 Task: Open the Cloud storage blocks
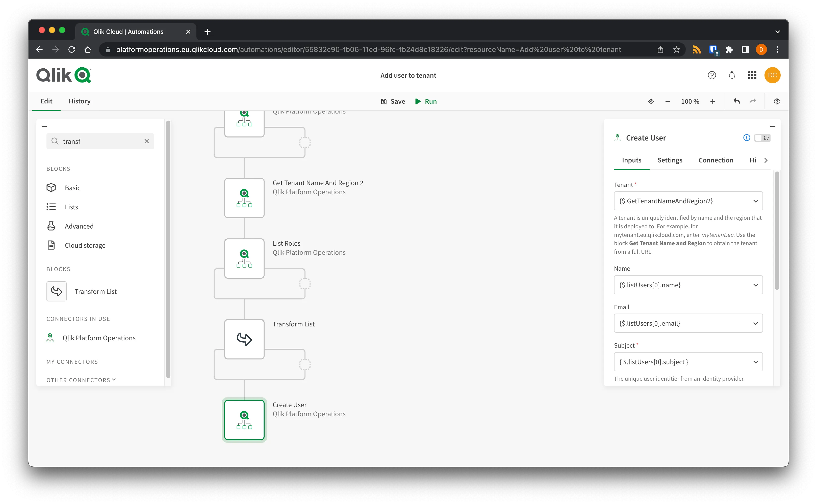(x=85, y=245)
